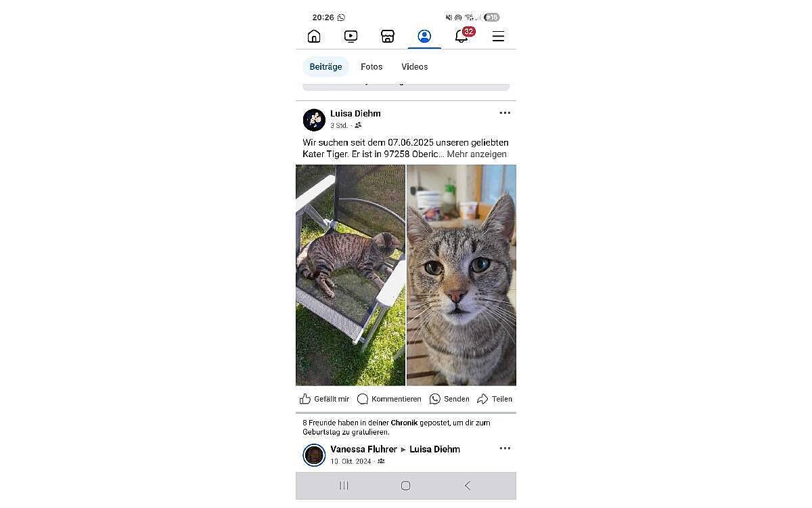Tap the Android back navigation button

(x=468, y=486)
